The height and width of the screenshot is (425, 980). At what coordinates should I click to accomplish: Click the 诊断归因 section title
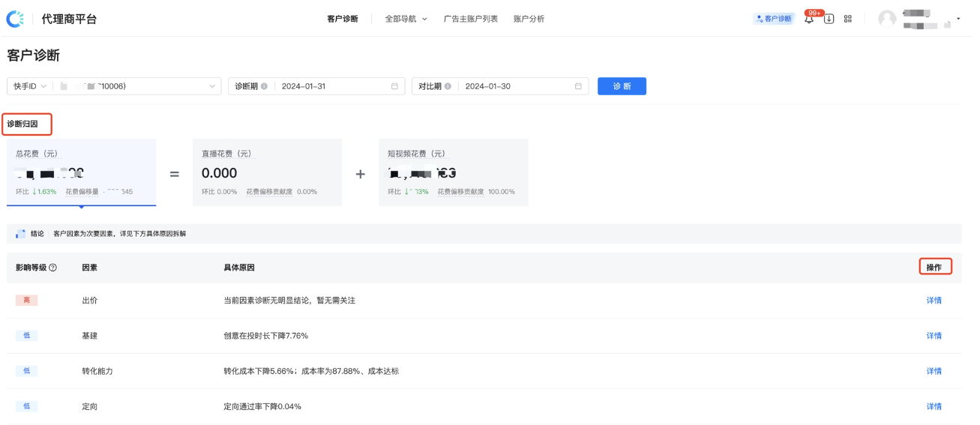pos(22,124)
